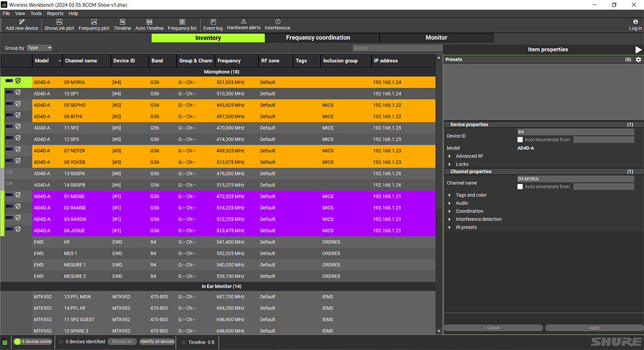
Task: Click Identify all devices button
Action: (x=157, y=342)
